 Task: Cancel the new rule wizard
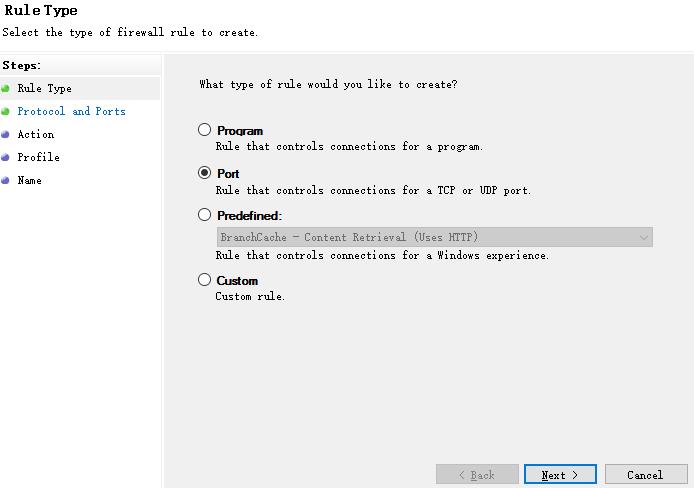click(x=644, y=475)
